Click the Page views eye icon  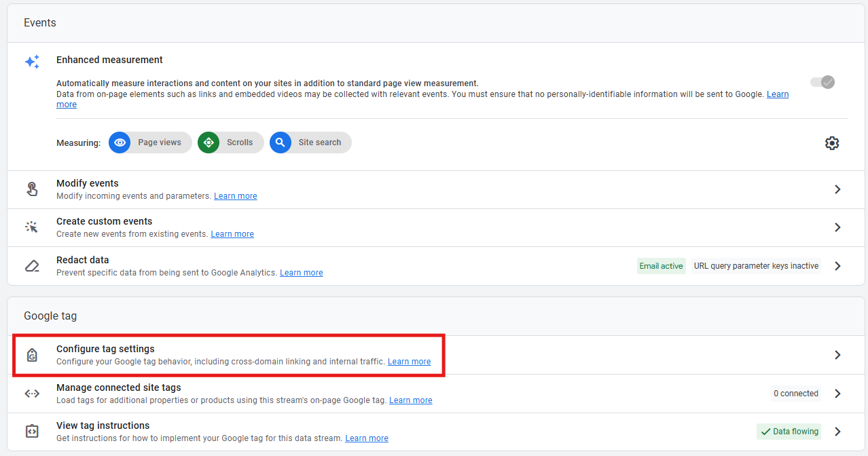120,142
